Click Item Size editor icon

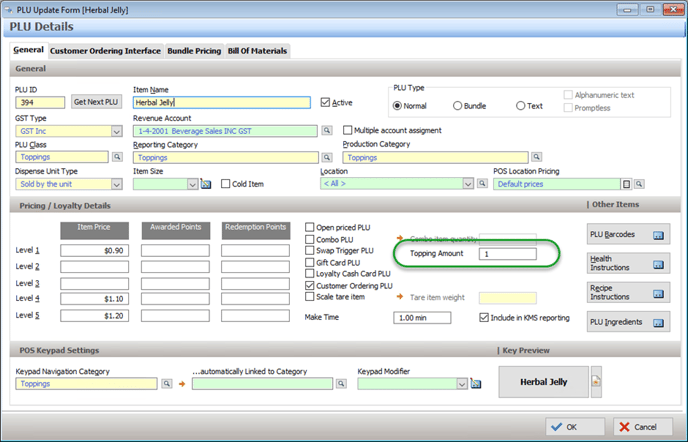[206, 184]
